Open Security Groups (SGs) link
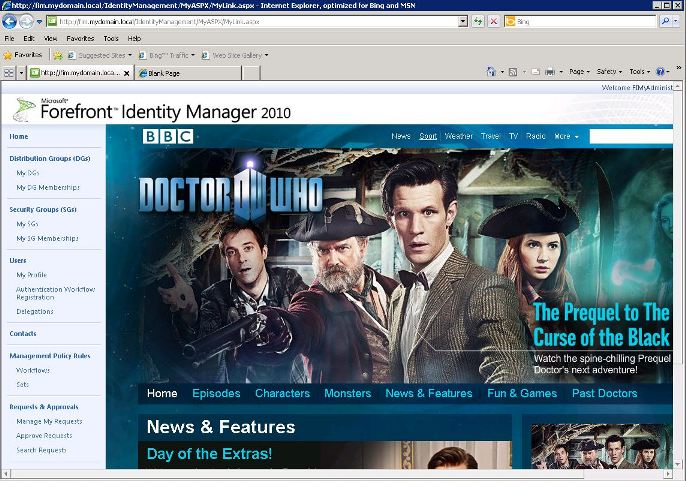 (43, 209)
